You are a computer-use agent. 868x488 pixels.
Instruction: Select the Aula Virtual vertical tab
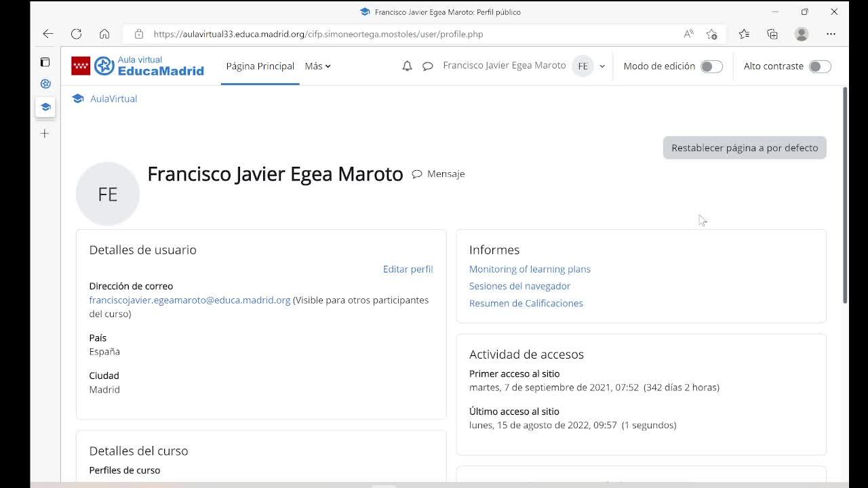[x=45, y=107]
